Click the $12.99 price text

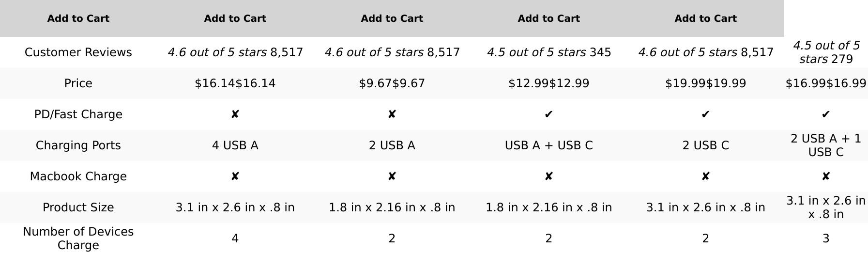[548, 83]
